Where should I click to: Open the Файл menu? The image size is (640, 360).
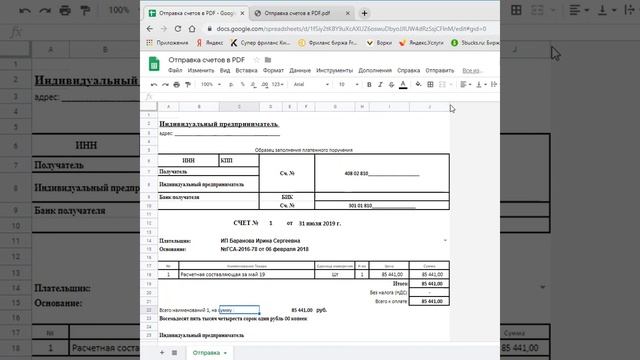click(x=175, y=70)
